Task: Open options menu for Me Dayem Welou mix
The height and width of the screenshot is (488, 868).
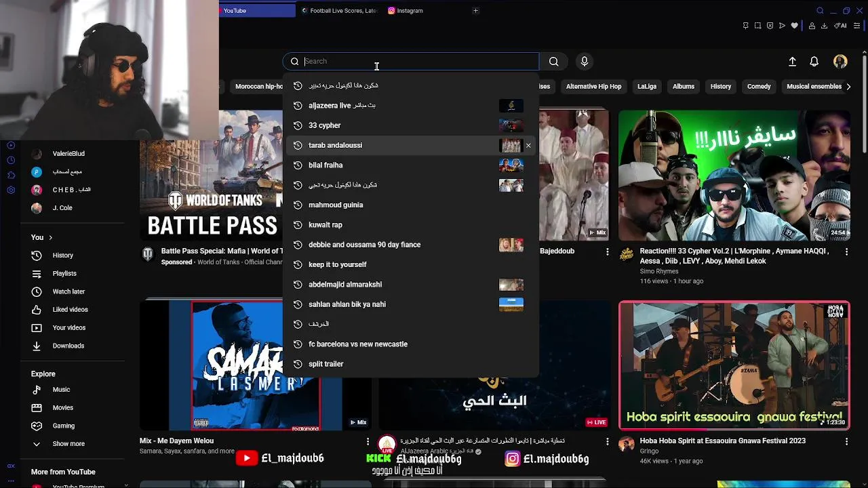Action: (x=368, y=441)
